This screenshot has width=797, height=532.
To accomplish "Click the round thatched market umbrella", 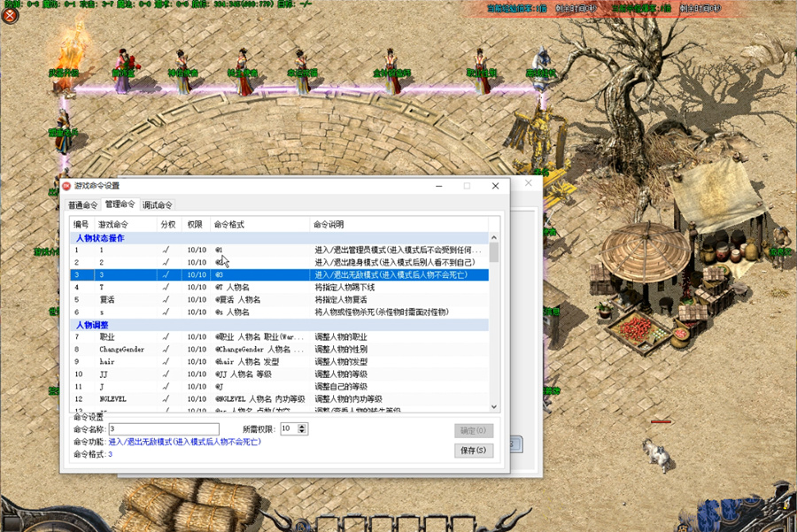I will pyautogui.click(x=646, y=251).
